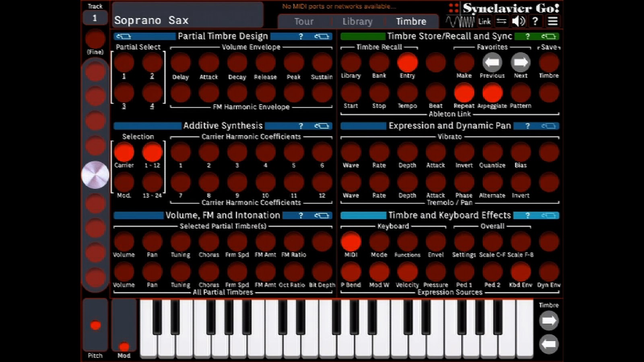This screenshot has height=362, width=644.
Task: Click the (Fine) adjustment button
Action: pos(95,39)
